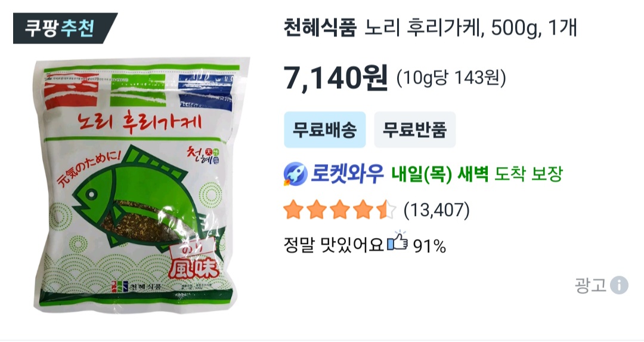Screen dimensions: 644x342
Task: Click the 무료반품 badge
Action: click(x=414, y=130)
